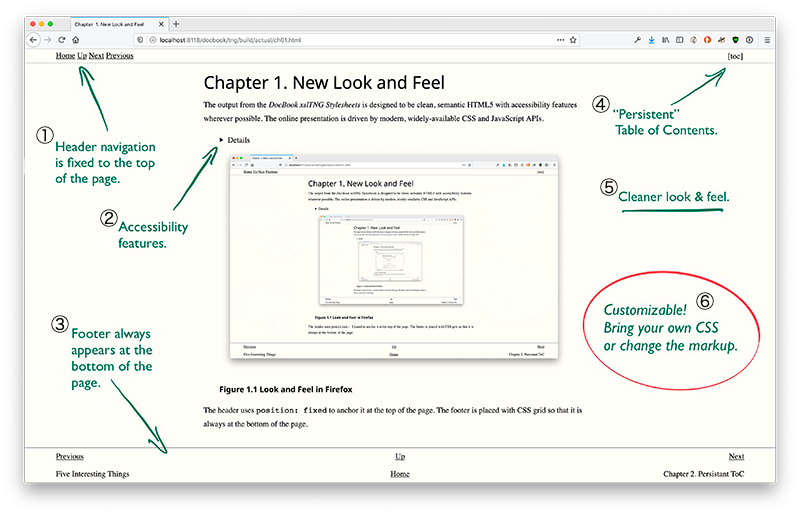The image size is (800, 515).
Task: Follow the Next link in header
Action: pyautogui.click(x=96, y=56)
